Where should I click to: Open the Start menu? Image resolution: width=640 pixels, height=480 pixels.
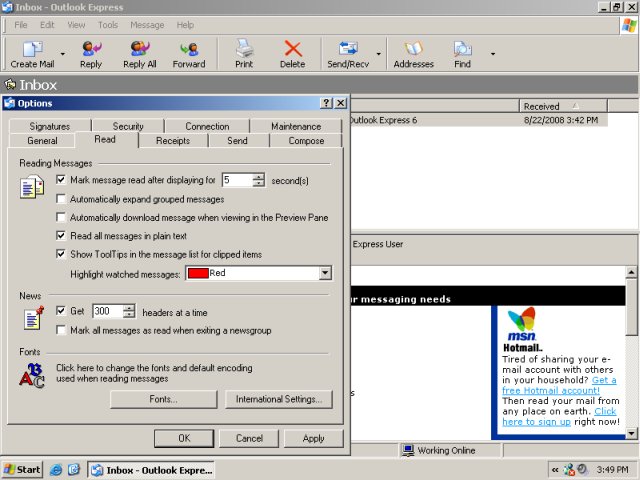(x=22, y=470)
